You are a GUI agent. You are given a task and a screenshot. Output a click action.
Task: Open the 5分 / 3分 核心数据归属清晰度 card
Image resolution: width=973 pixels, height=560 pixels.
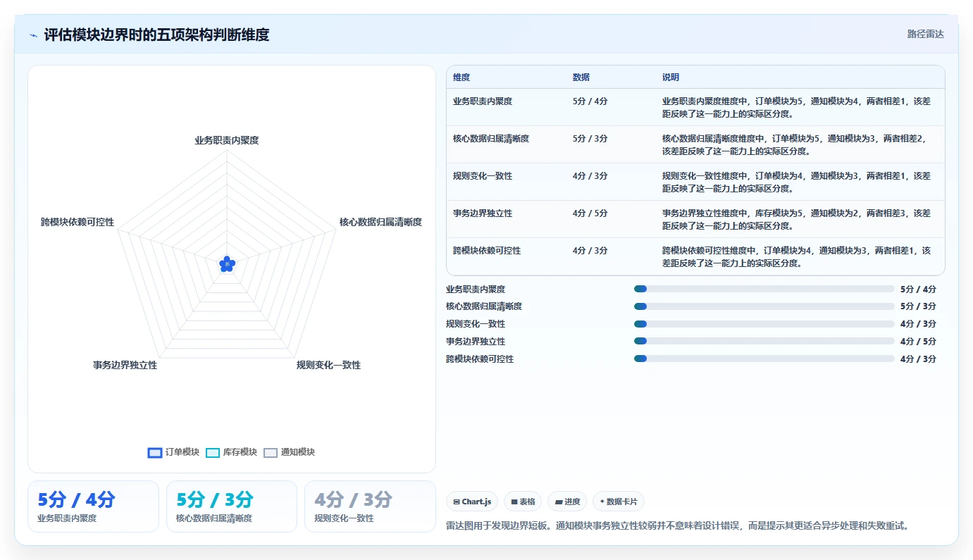tap(232, 506)
